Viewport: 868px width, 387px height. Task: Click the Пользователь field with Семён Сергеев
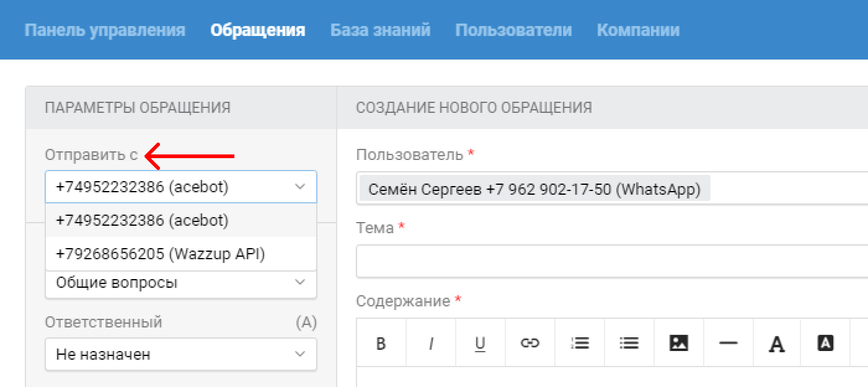pos(613,189)
